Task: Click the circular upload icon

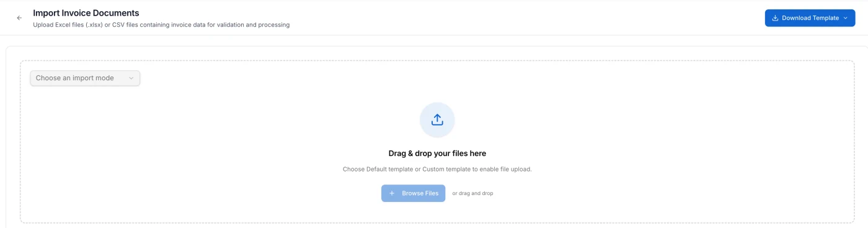Action: pos(437,120)
